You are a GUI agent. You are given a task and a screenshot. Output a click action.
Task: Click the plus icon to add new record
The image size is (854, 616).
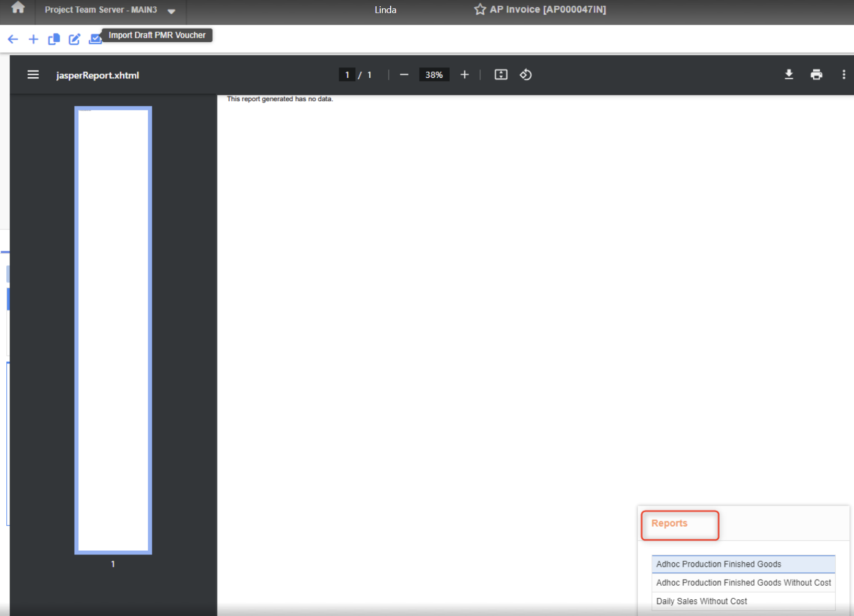(x=33, y=39)
